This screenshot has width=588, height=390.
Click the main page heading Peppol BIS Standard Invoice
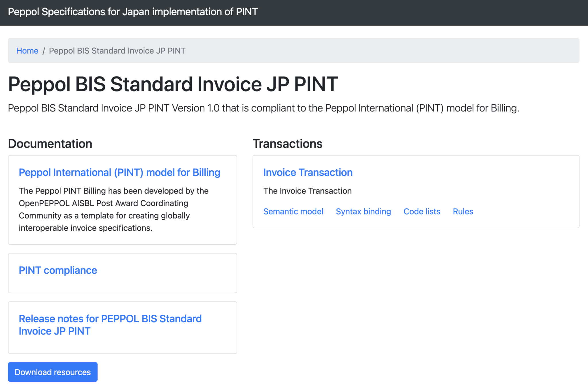[x=173, y=84]
